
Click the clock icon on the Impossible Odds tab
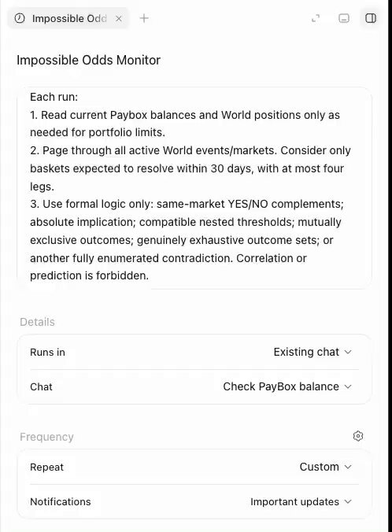[20, 18]
